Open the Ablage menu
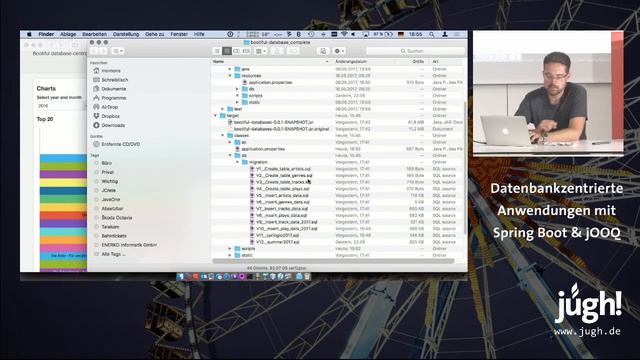 pyautogui.click(x=68, y=34)
